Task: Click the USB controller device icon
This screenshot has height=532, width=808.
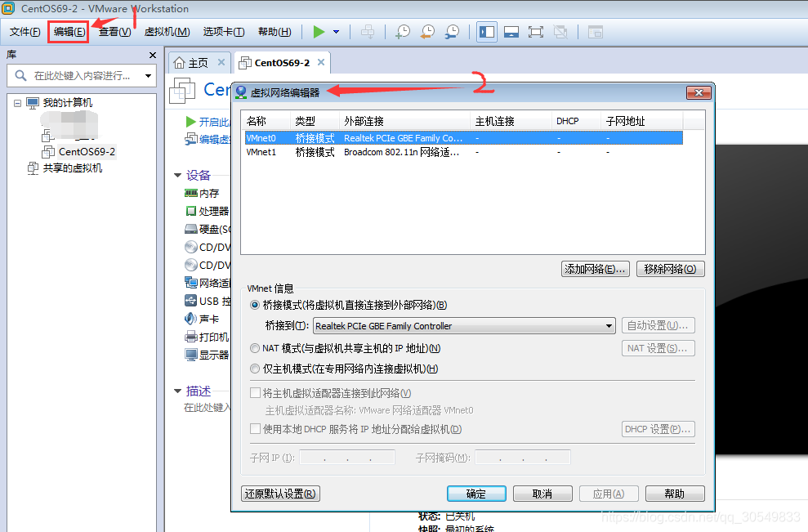Action: point(190,301)
